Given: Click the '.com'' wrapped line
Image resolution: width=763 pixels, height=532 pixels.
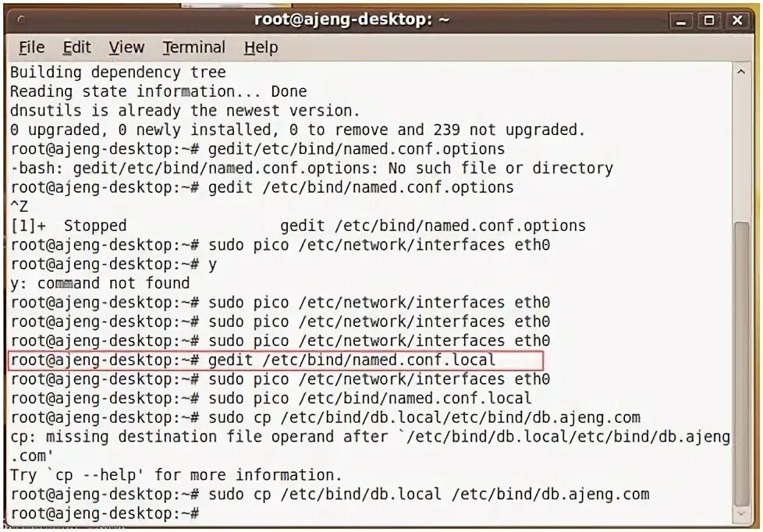Looking at the screenshot, I should 32,456.
